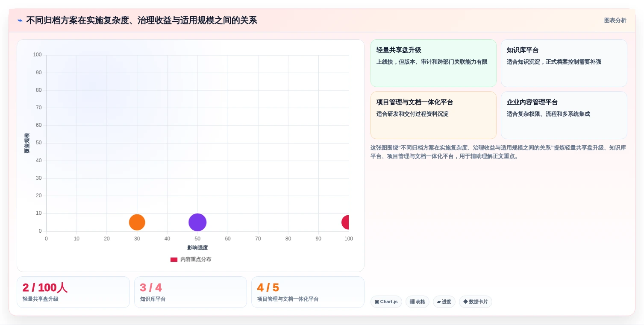The image size is (644, 325).
Task: Click the text 适合复杂权限、流程和多系统集成
Action: pos(548,114)
